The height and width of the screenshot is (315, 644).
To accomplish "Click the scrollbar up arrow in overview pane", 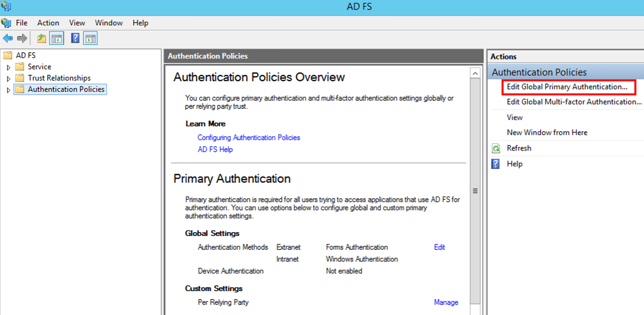I will [475, 73].
